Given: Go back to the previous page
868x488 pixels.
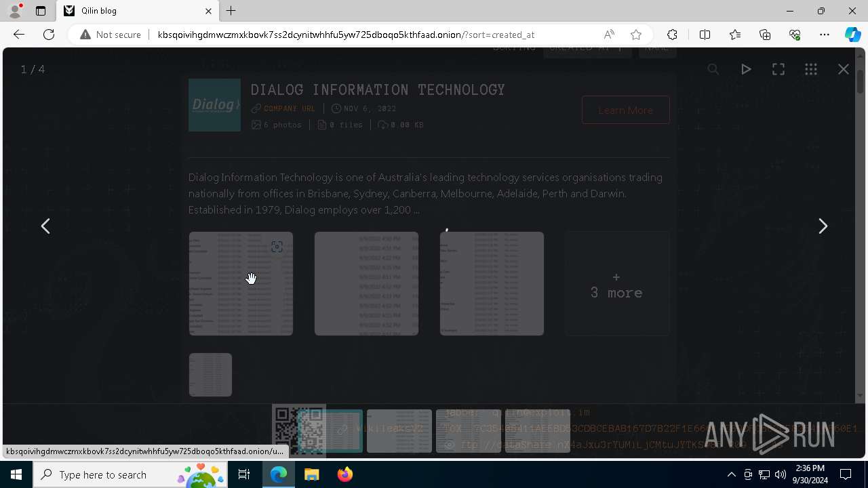Looking at the screenshot, I should pos(19,35).
